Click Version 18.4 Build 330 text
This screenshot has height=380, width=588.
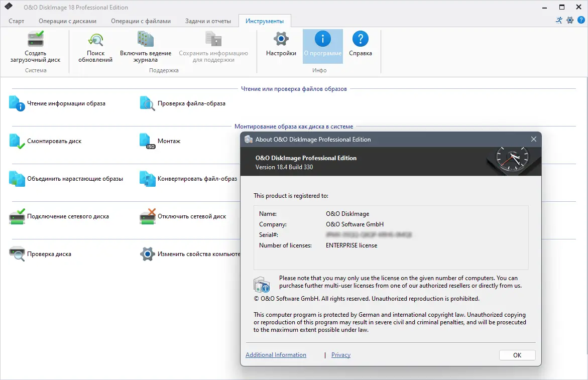pyautogui.click(x=284, y=167)
